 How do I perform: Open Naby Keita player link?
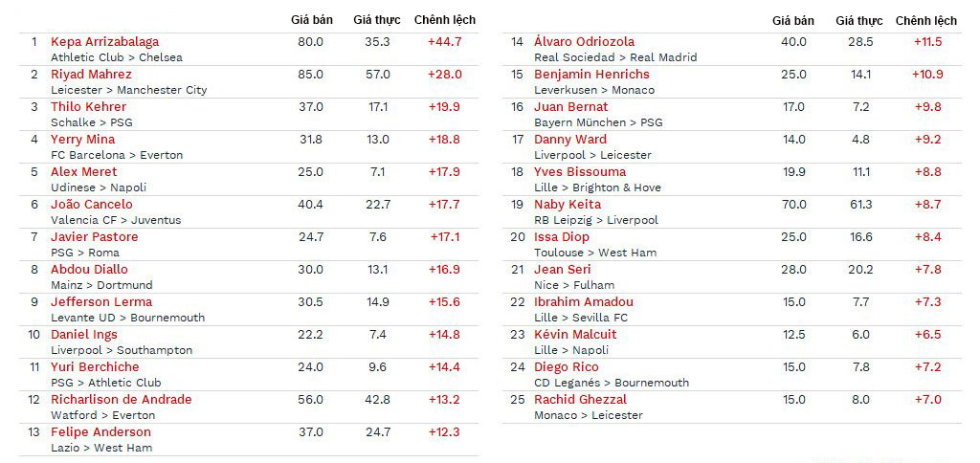pyautogui.click(x=567, y=205)
